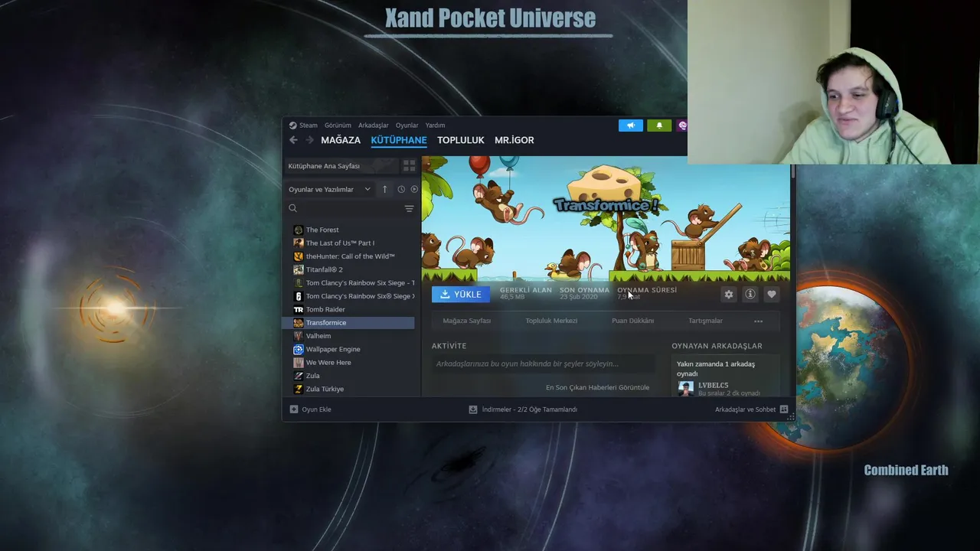Open Tartışmalar link

[x=705, y=321]
